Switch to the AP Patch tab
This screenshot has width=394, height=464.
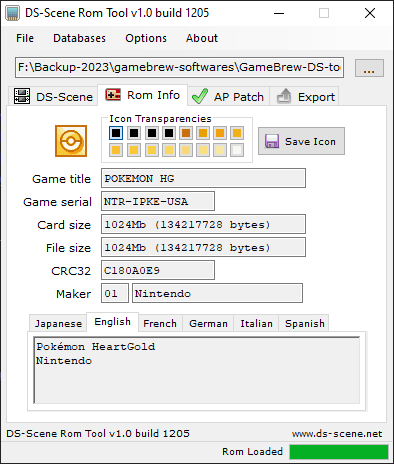[x=228, y=97]
